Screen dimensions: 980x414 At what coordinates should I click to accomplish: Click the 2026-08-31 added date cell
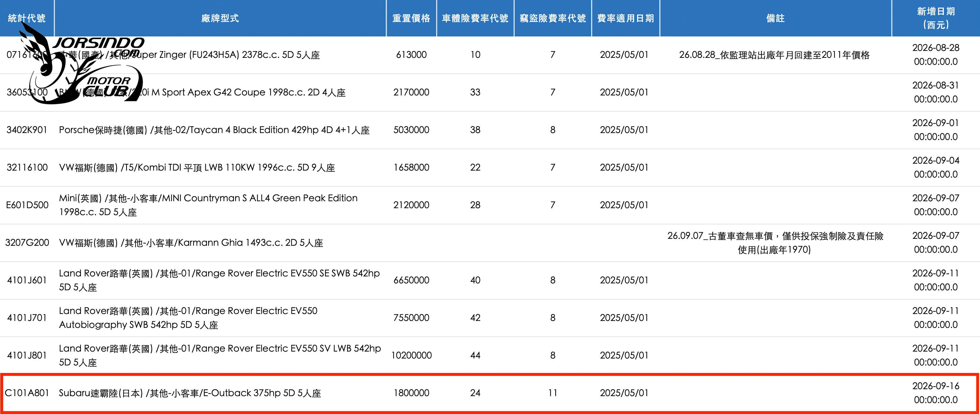tap(936, 93)
